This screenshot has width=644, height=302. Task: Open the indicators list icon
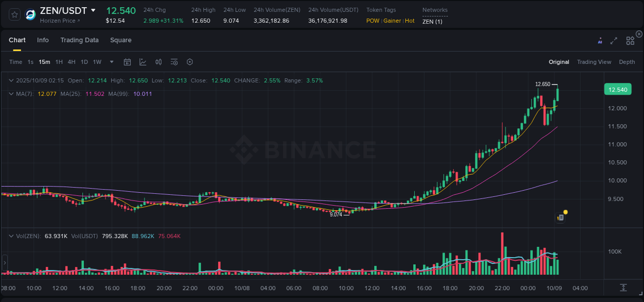[174, 62]
